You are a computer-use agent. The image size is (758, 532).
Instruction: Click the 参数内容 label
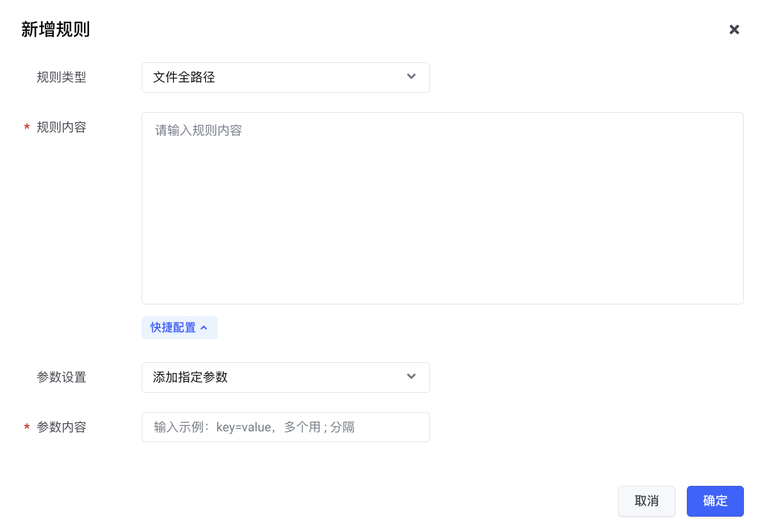[62, 427]
